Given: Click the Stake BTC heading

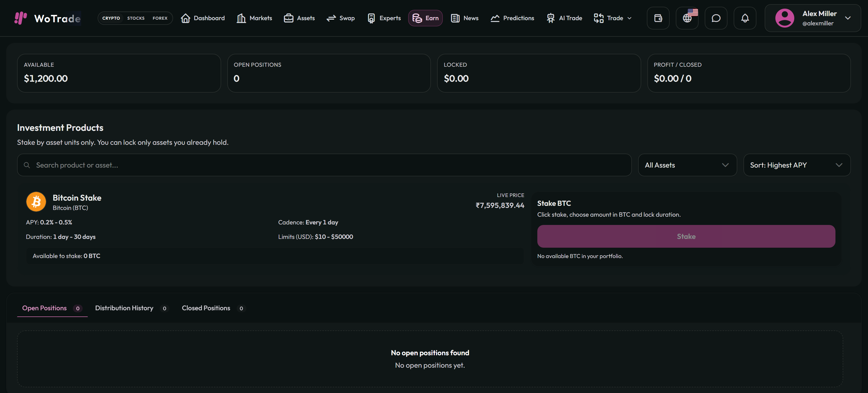Looking at the screenshot, I should 554,203.
